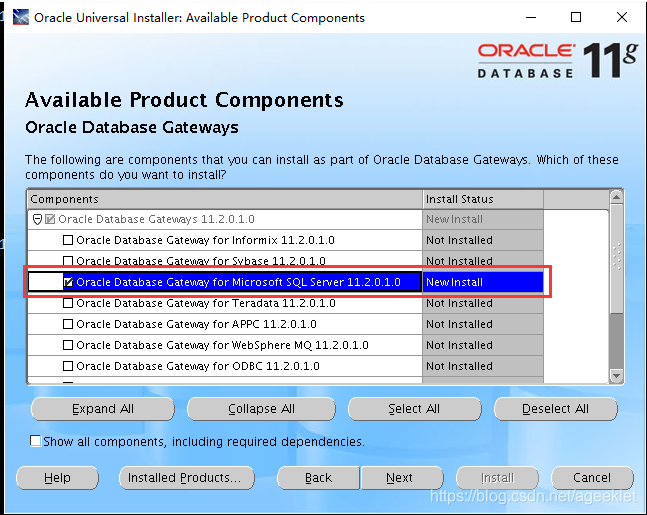This screenshot has width=647, height=515.
Task: Click the components list scrollbar thumb
Action: click(x=616, y=258)
